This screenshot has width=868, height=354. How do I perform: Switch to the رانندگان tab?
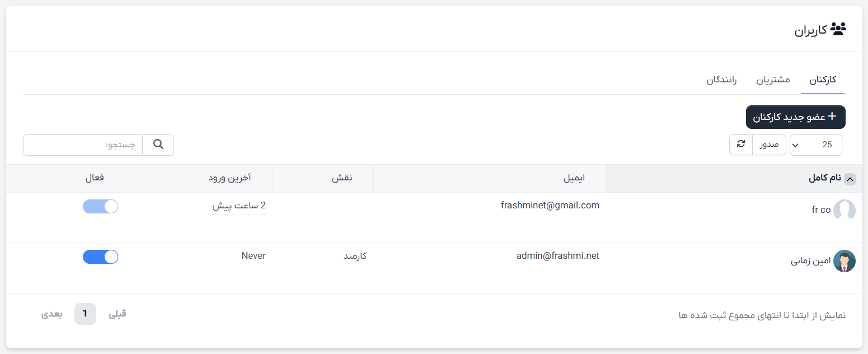pyautogui.click(x=721, y=80)
